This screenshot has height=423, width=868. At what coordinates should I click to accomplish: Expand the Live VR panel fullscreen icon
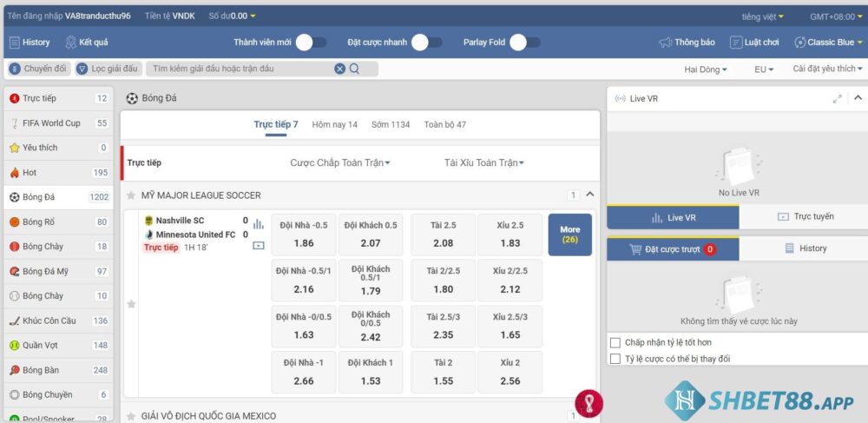pyautogui.click(x=837, y=99)
